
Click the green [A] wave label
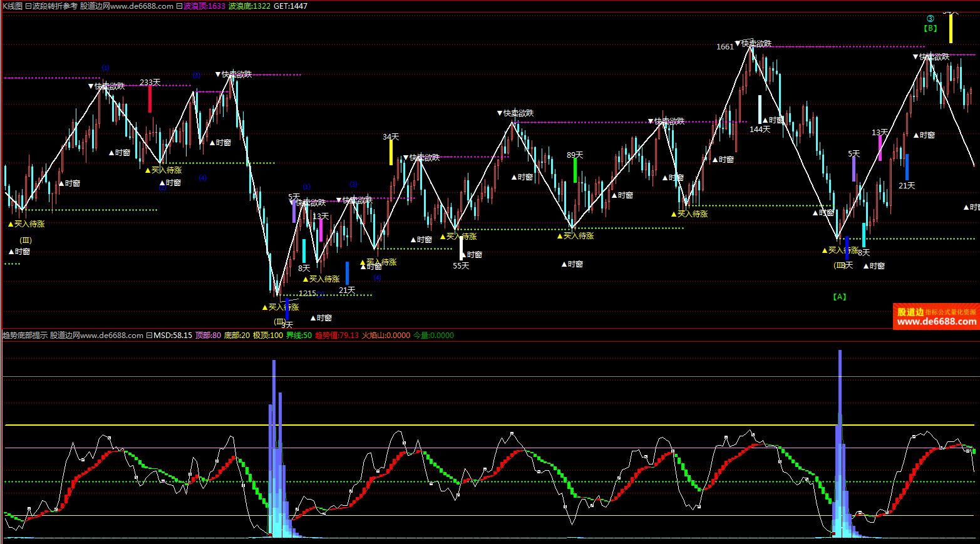coord(840,297)
